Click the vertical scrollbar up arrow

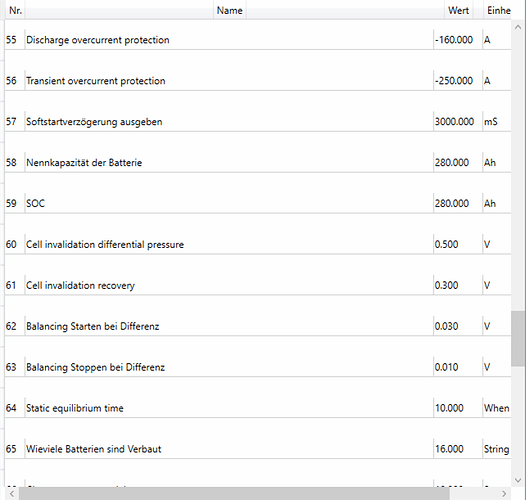[518, 27]
